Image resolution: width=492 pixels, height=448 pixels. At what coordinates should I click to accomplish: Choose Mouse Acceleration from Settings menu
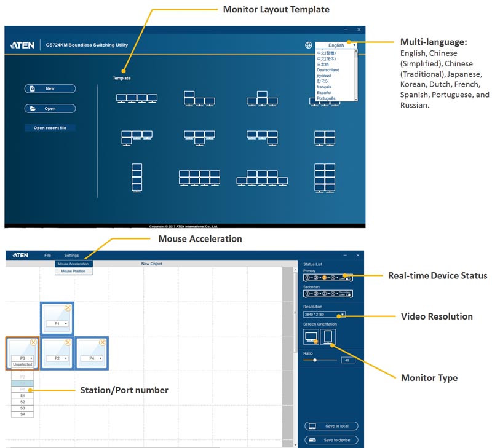(x=73, y=264)
